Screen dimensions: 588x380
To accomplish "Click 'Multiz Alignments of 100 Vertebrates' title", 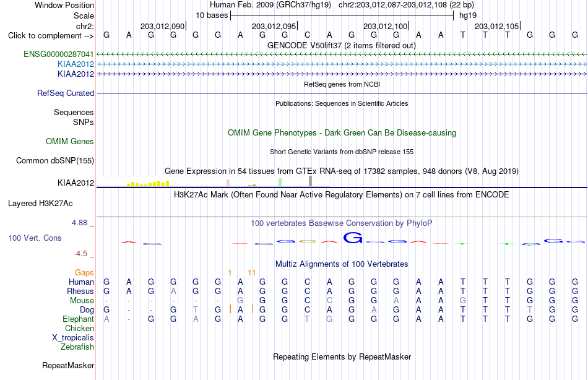I will [342, 264].
